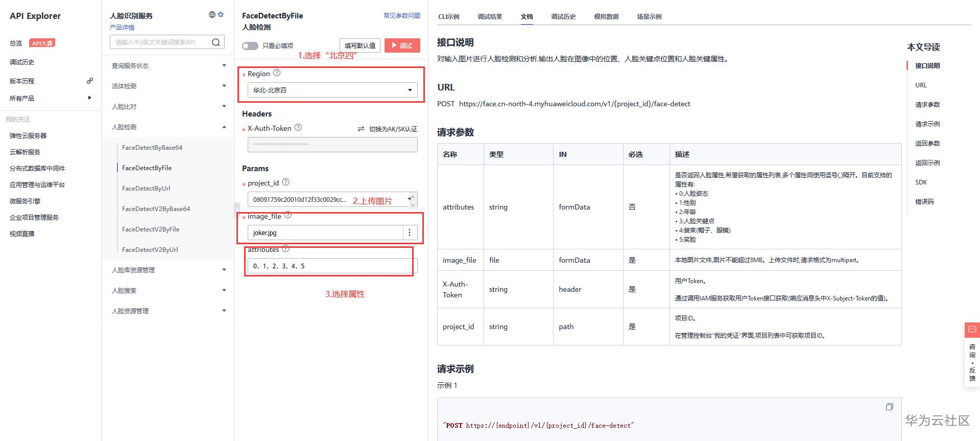Switch to the 场景示例 tab
The image size is (980, 441).
pyautogui.click(x=649, y=16)
